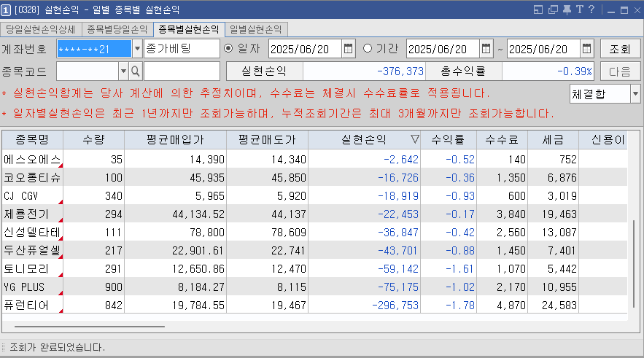Expand the account number dropdown

coord(138,49)
